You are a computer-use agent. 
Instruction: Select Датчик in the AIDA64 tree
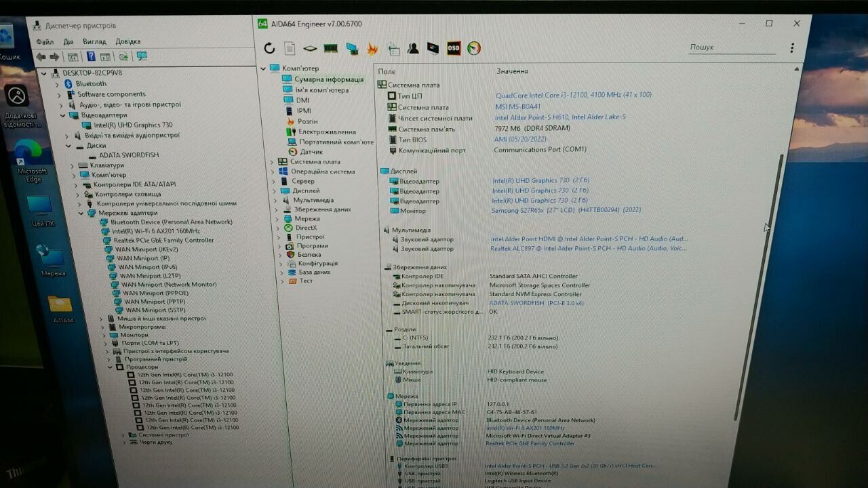point(311,152)
